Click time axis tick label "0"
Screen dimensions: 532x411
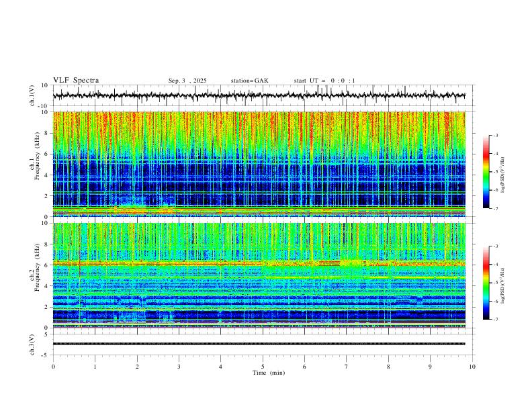tap(53, 367)
